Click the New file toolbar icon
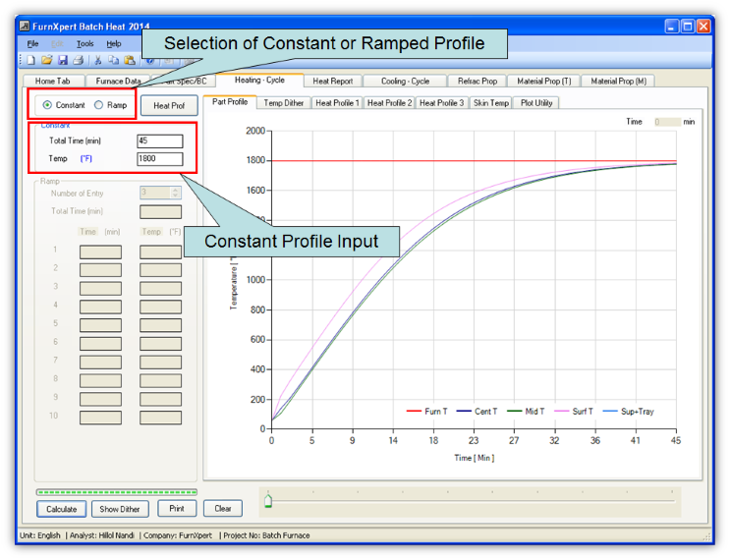 coord(30,60)
